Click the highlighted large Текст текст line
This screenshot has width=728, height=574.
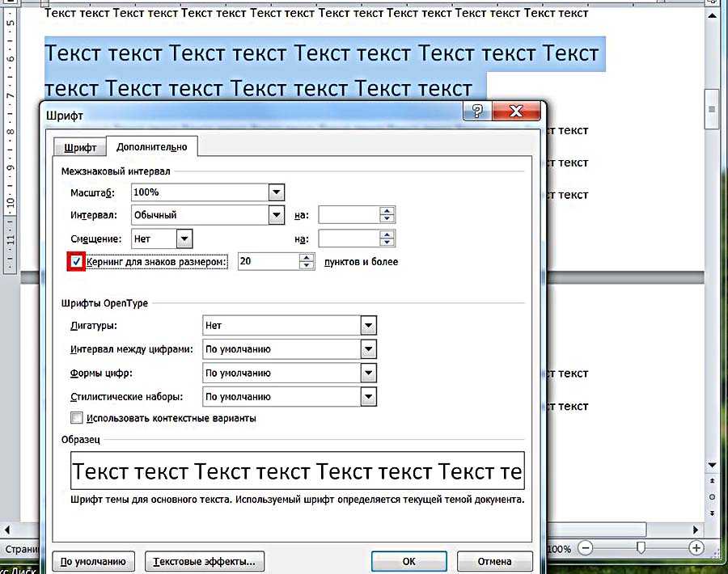coord(322,53)
